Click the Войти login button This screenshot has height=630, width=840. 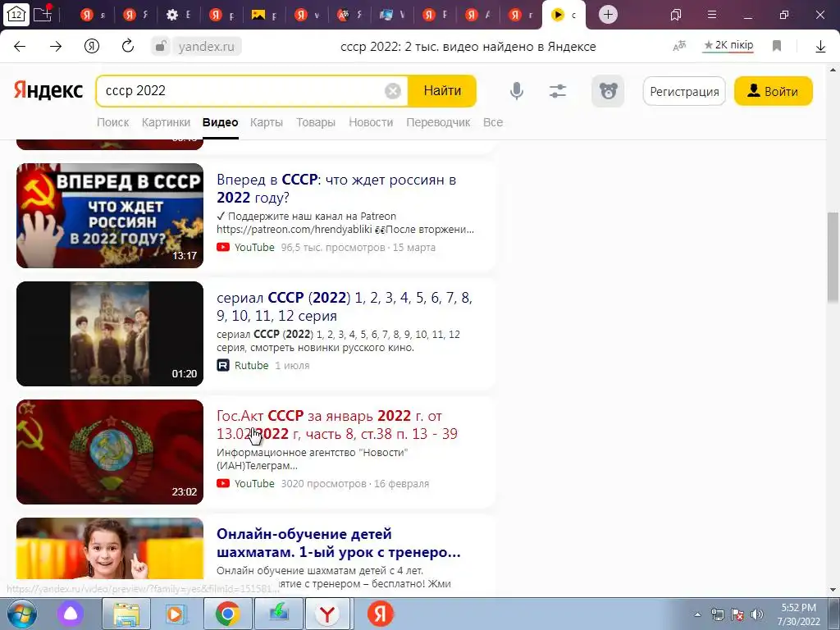(773, 92)
